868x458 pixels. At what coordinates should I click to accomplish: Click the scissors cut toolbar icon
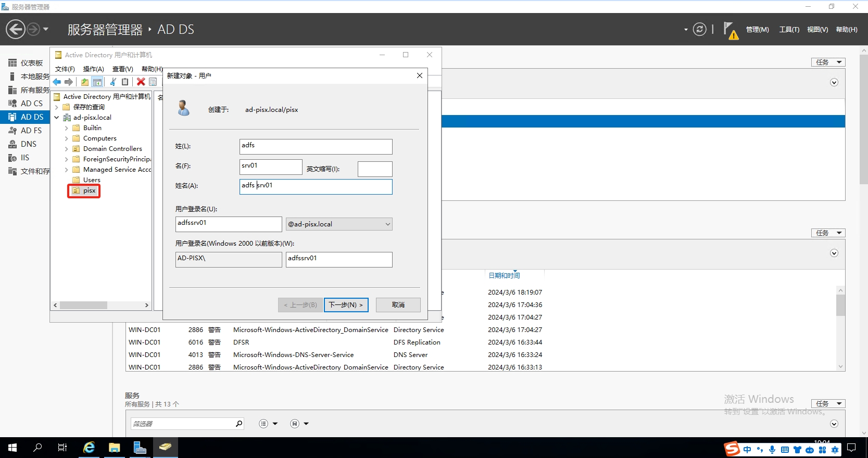coord(112,82)
